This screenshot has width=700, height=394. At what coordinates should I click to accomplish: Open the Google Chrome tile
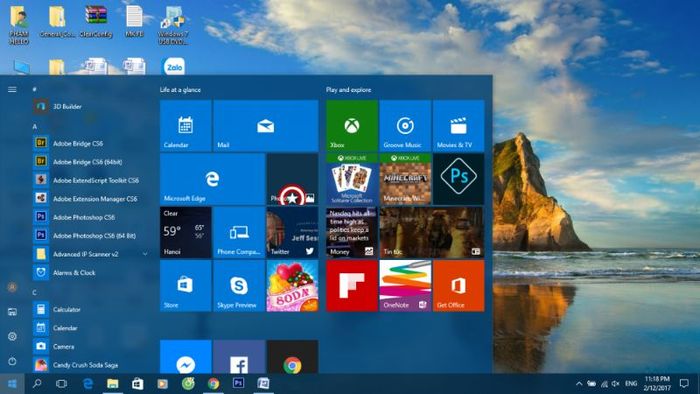click(x=292, y=357)
